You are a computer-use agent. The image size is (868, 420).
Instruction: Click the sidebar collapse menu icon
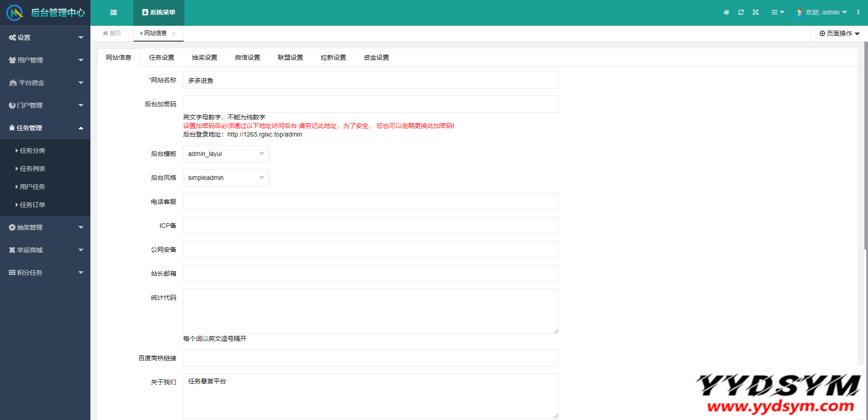(113, 13)
